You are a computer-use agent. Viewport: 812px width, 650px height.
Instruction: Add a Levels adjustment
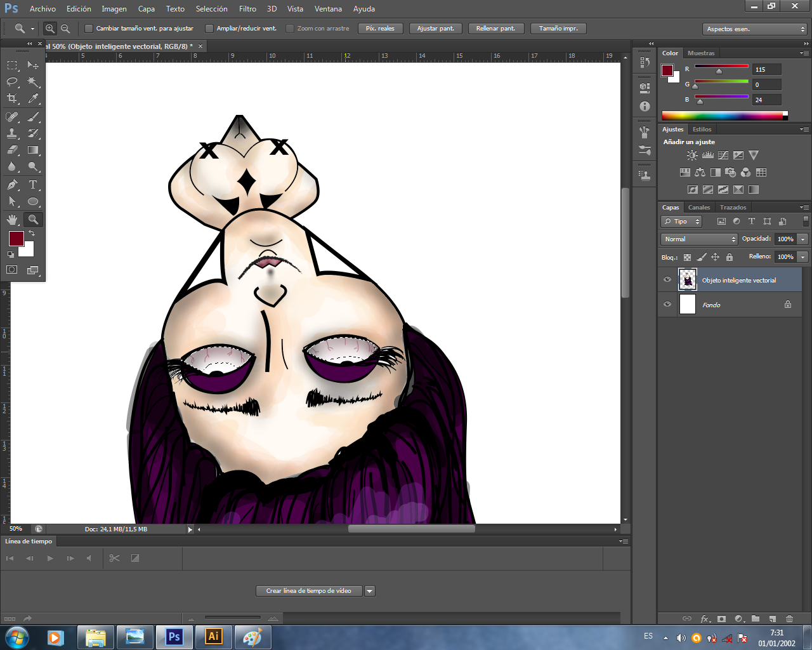tap(708, 155)
